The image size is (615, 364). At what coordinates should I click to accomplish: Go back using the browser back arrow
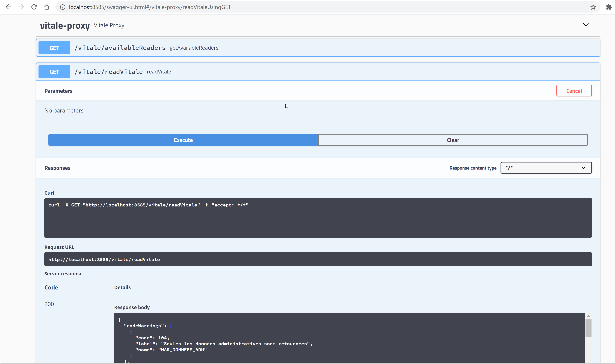[x=9, y=7]
